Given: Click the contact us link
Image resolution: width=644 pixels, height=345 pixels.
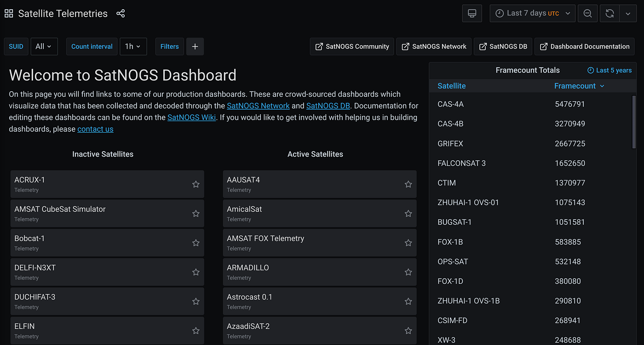Looking at the screenshot, I should 95,129.
